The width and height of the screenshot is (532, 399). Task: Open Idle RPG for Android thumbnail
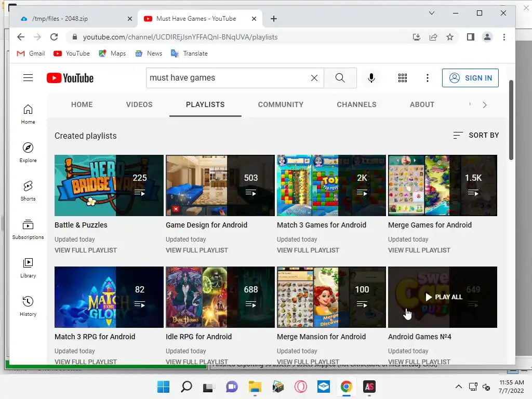pyautogui.click(x=220, y=297)
